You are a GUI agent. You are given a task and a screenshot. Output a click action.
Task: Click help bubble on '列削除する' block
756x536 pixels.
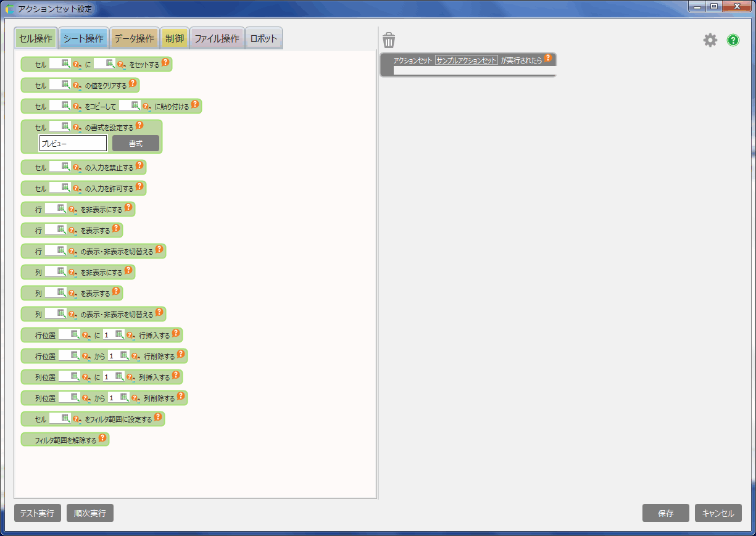[x=181, y=396]
